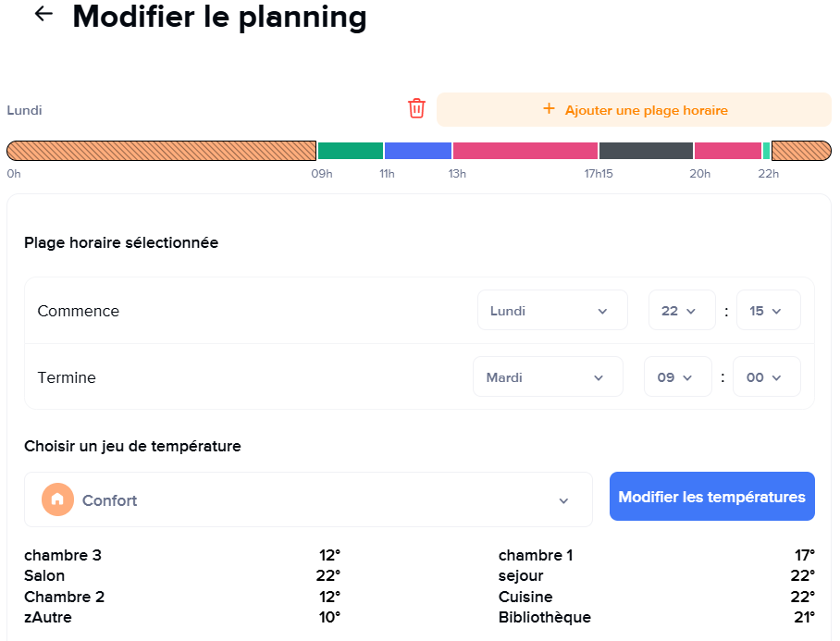840x641 pixels.
Task: Select the blue slot starting at 11h
Action: pos(417,151)
